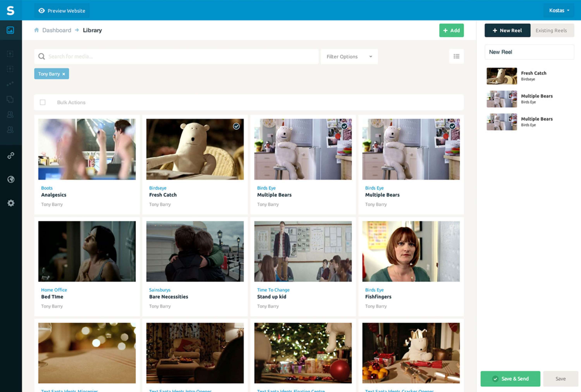Click Tony Barry under Bed TIme

(52, 306)
